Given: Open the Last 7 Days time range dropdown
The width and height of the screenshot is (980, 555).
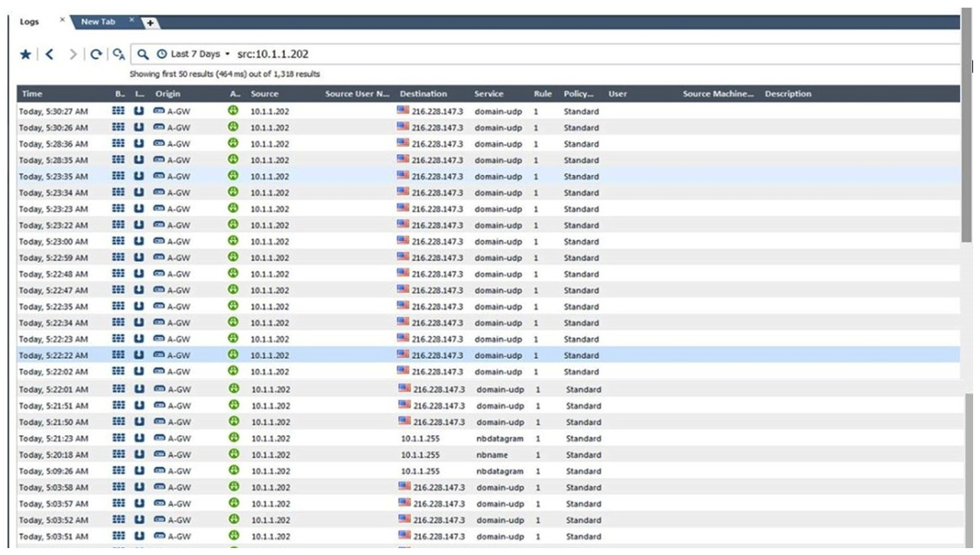Looking at the screenshot, I should tap(200, 54).
